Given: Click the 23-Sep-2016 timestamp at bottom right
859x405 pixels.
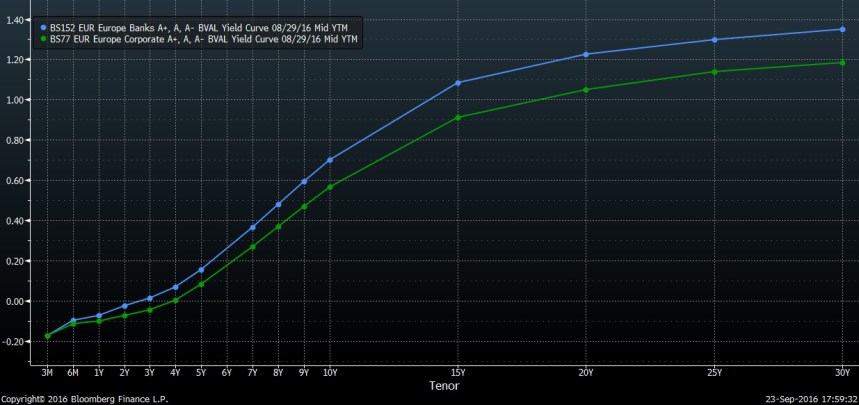Looking at the screenshot, I should (808, 398).
